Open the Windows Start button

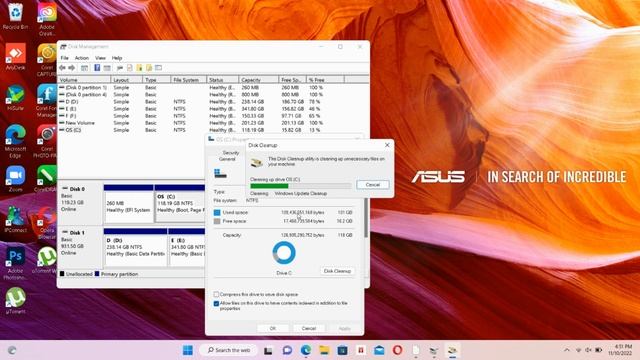pos(188,350)
